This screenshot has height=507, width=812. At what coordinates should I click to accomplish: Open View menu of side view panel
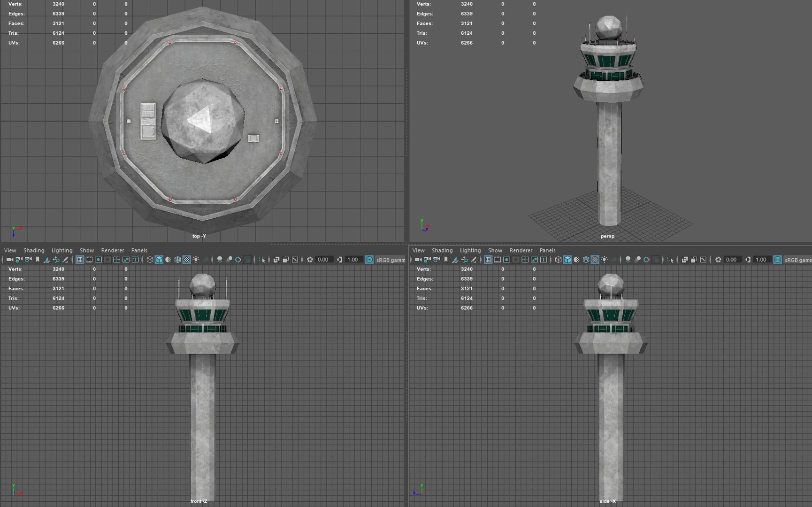[418, 250]
